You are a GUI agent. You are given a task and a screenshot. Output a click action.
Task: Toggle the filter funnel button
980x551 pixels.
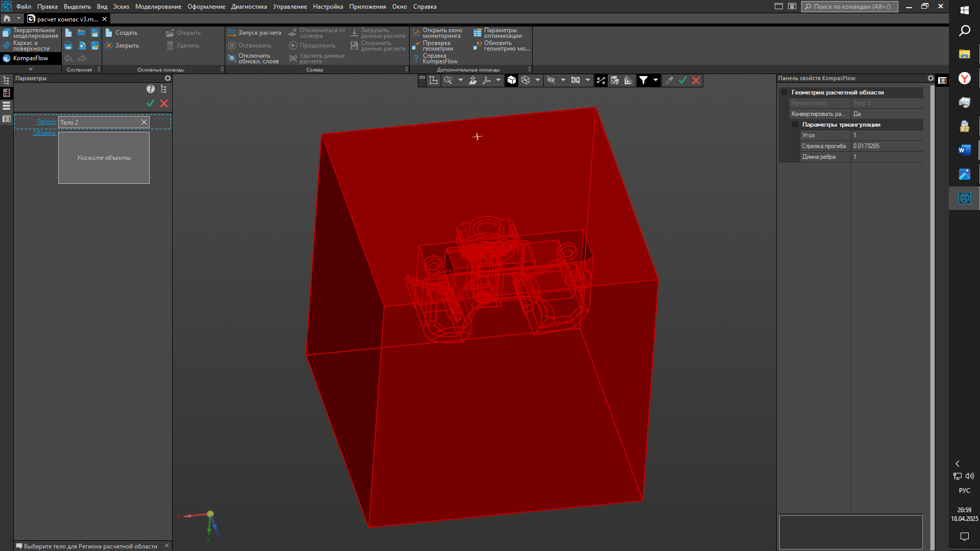tap(643, 81)
